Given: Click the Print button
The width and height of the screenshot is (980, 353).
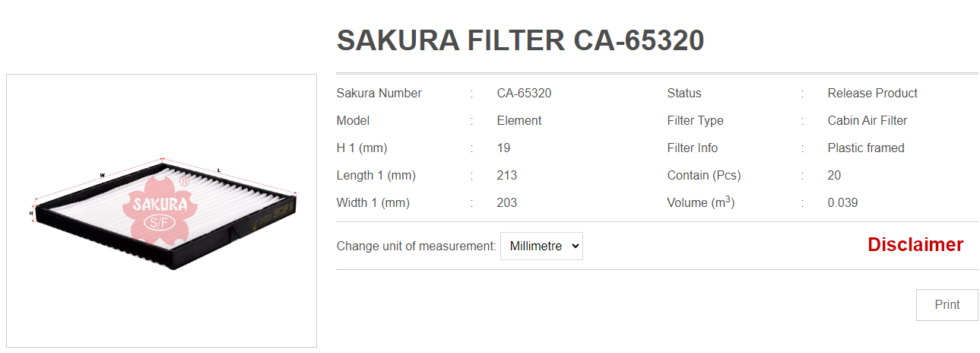Looking at the screenshot, I should (947, 305).
